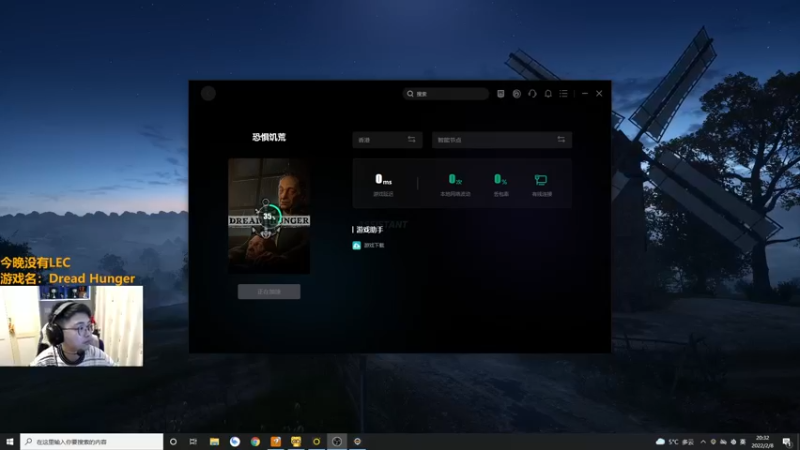
Task: Open the last taskbar accelerator app icon
Action: pyautogui.click(x=357, y=441)
